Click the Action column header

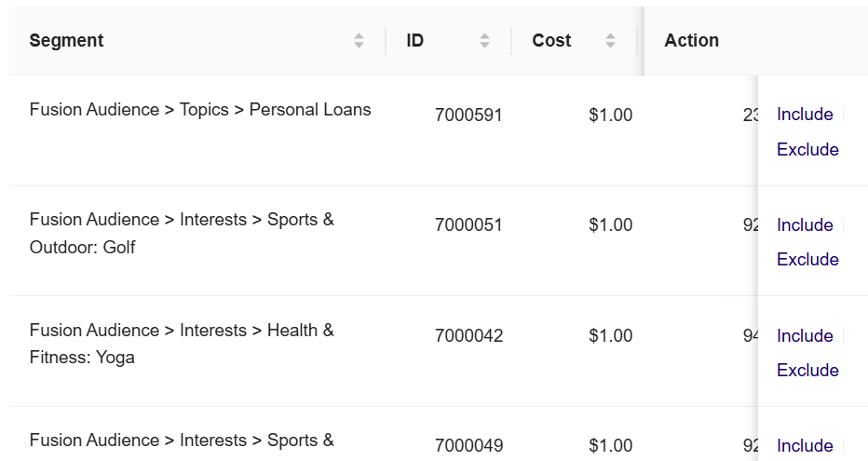[x=691, y=40]
